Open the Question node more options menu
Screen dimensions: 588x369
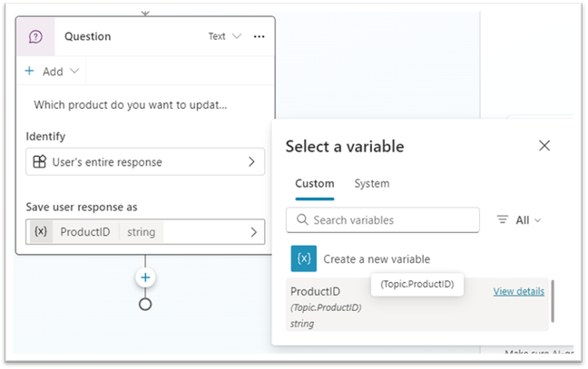260,37
